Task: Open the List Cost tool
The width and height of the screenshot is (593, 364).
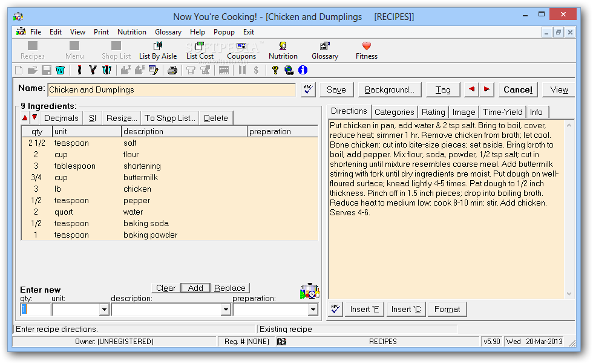Action: pyautogui.click(x=200, y=51)
